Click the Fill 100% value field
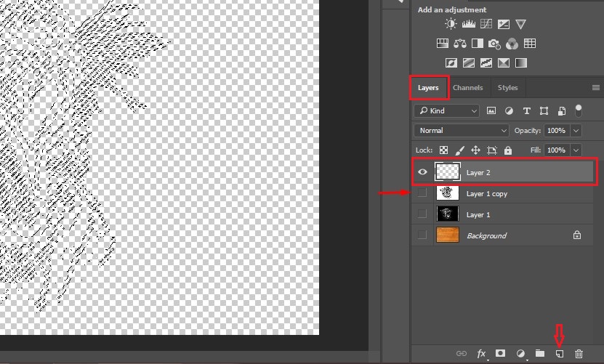This screenshot has height=364, width=604. pos(557,150)
